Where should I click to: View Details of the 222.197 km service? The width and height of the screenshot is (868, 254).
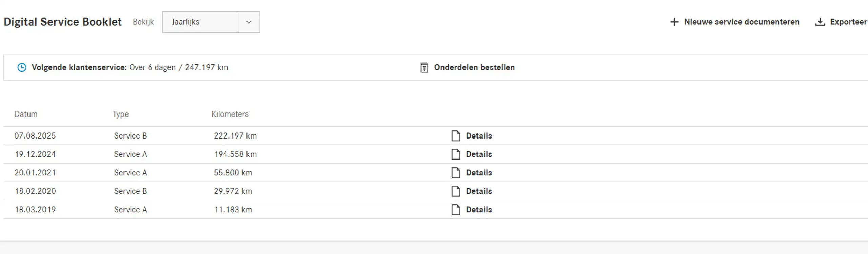[x=479, y=136]
